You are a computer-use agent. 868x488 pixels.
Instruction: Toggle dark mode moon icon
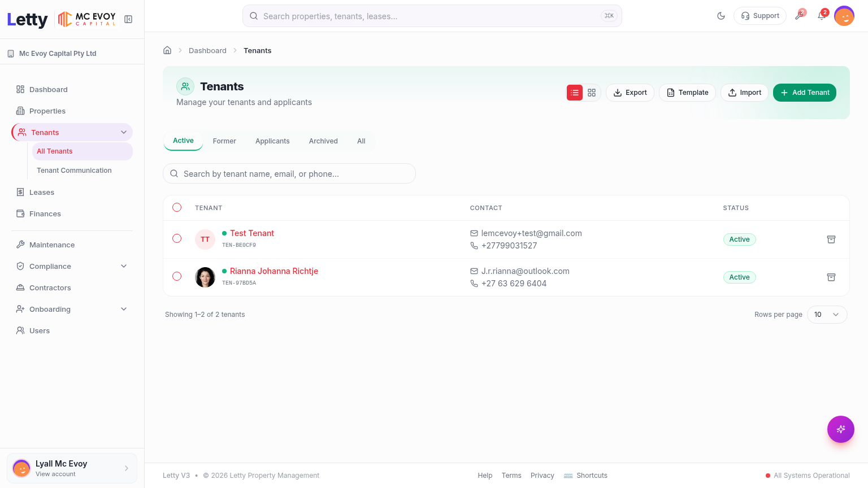pos(721,16)
